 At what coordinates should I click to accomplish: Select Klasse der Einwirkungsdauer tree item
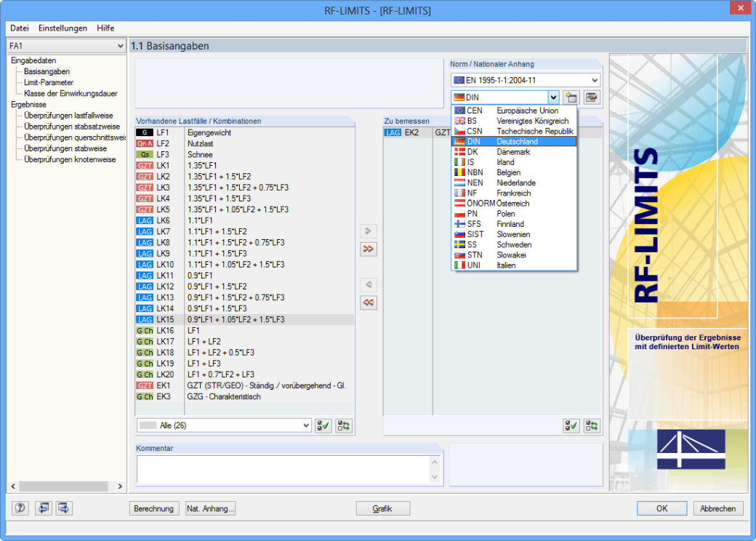[x=71, y=94]
